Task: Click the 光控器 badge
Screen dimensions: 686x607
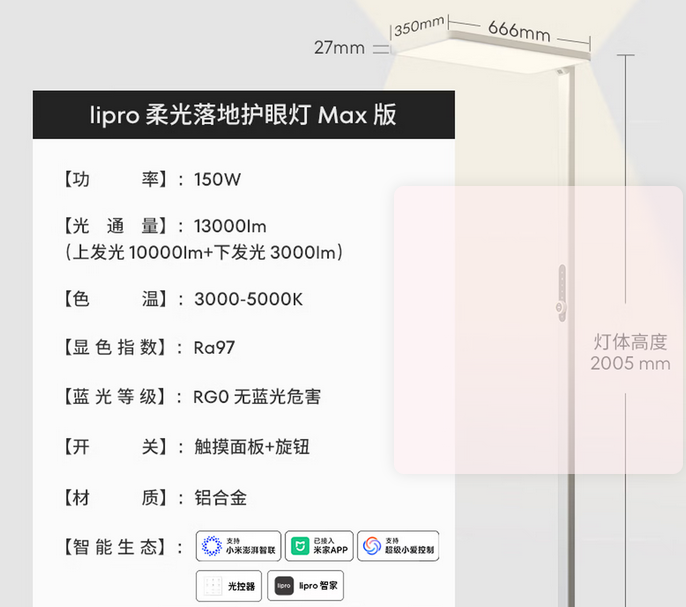Action: click(x=229, y=586)
